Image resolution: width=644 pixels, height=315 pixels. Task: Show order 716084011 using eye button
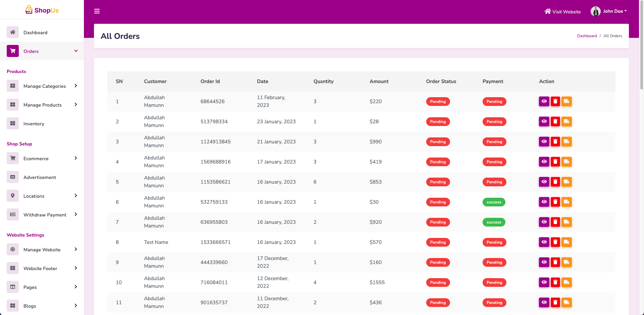[x=544, y=282]
